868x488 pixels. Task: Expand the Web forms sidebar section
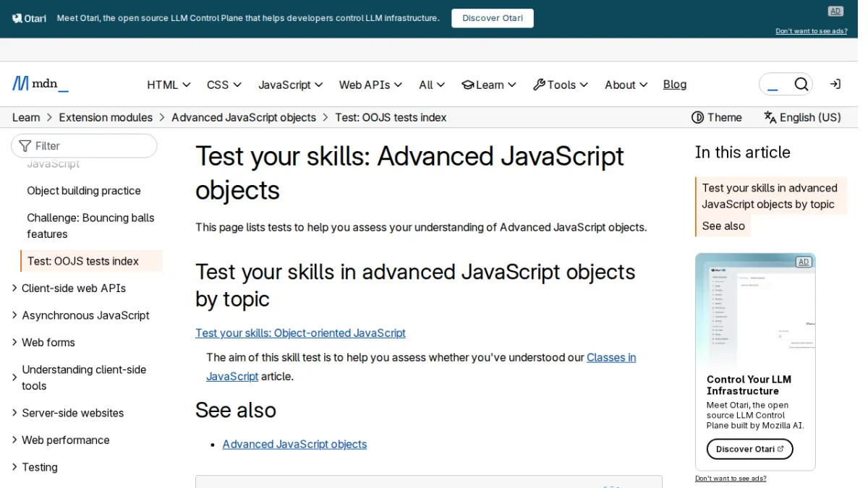pos(43,342)
